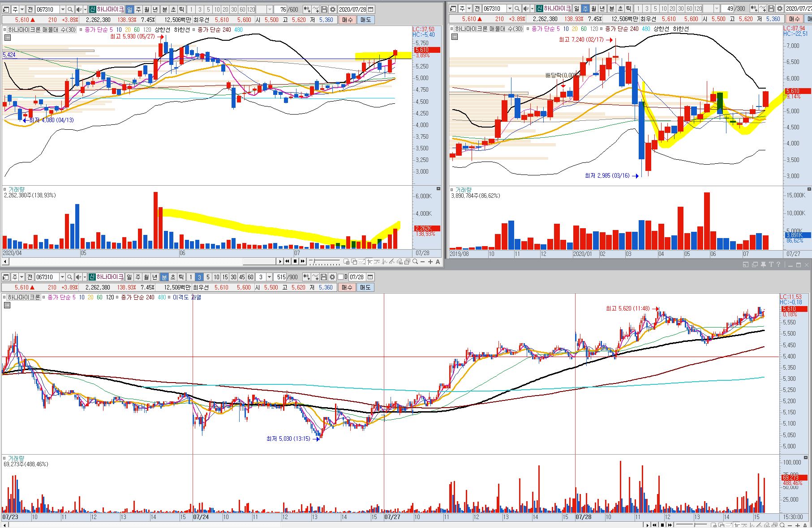Expand interval dropdown showing 3 in bottom chart
Screen dimensions: 812x528
click(x=269, y=277)
